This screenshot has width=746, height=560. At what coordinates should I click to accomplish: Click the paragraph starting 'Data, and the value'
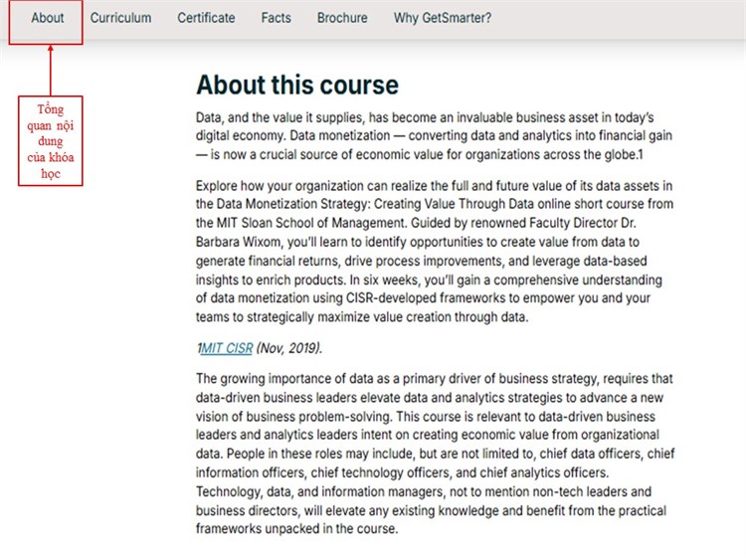pyautogui.click(x=434, y=136)
